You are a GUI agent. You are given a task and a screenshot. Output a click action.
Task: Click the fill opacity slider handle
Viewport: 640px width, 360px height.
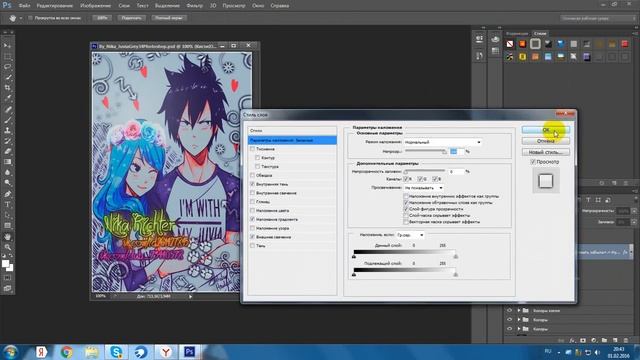pyautogui.click(x=406, y=172)
